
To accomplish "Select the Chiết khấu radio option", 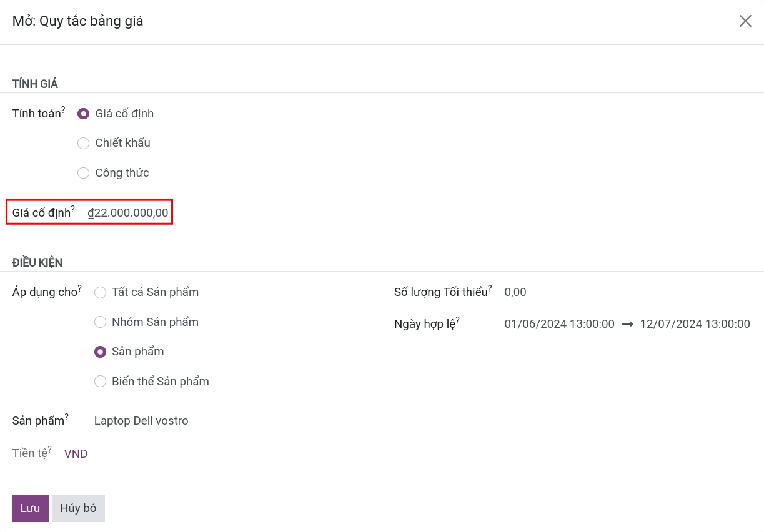I will coord(83,143).
